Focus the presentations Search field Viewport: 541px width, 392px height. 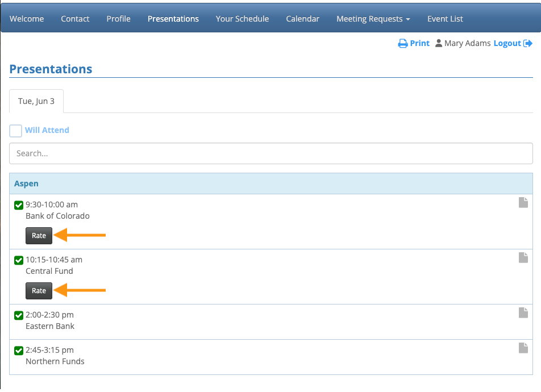(x=270, y=153)
